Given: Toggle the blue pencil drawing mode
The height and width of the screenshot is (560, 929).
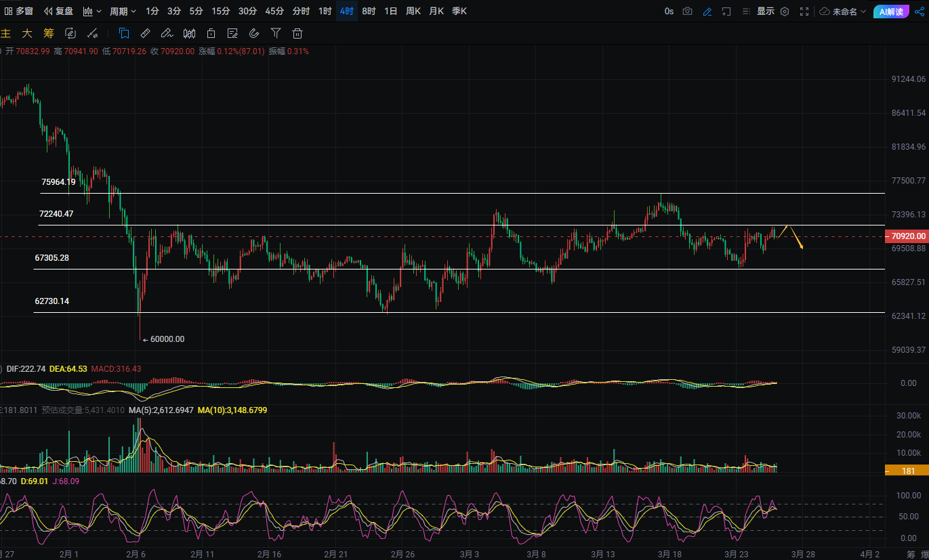Looking at the screenshot, I should [707, 12].
